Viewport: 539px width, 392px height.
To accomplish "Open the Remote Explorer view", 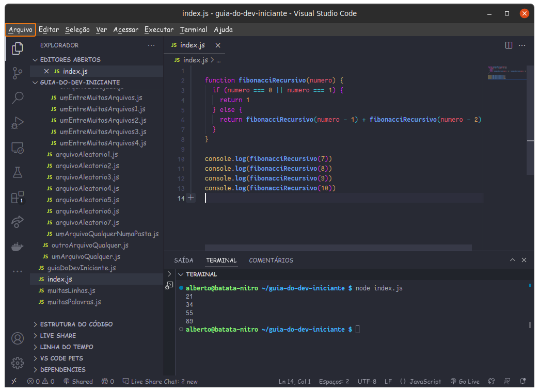I will (x=18, y=148).
